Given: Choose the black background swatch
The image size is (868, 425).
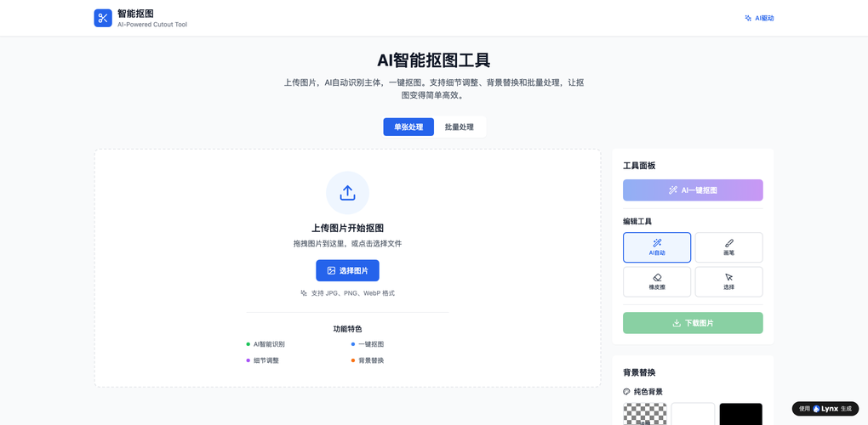Looking at the screenshot, I should coord(741,414).
